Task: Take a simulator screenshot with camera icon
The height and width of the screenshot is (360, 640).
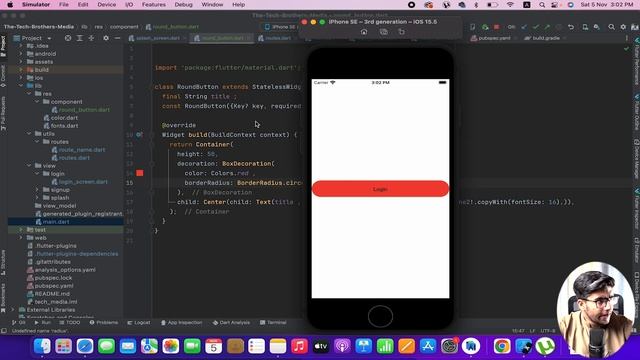Action: tap(383, 32)
